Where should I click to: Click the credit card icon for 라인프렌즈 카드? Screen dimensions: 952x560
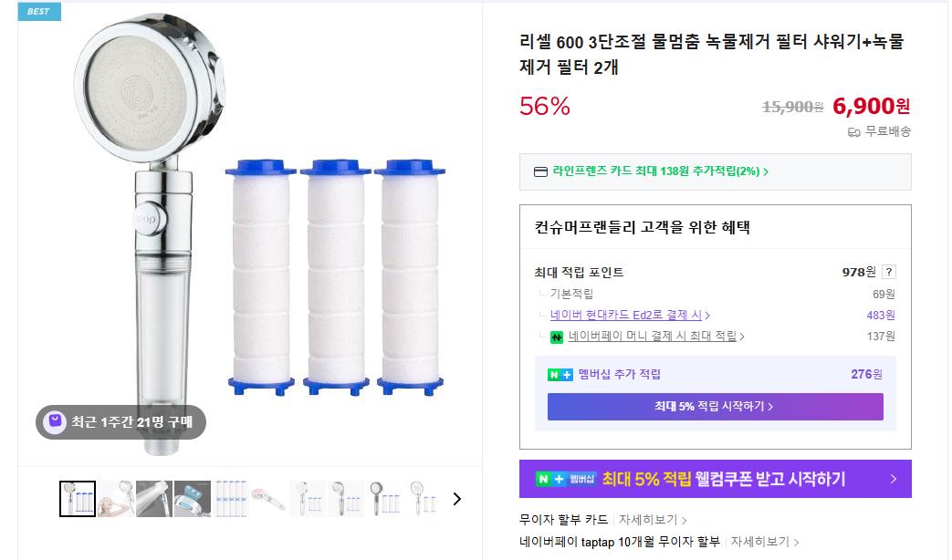pyautogui.click(x=540, y=171)
